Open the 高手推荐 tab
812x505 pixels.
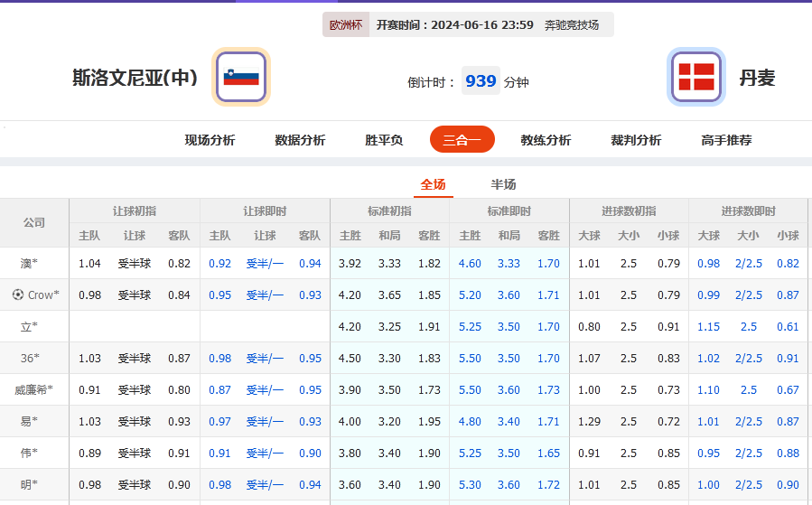726,140
